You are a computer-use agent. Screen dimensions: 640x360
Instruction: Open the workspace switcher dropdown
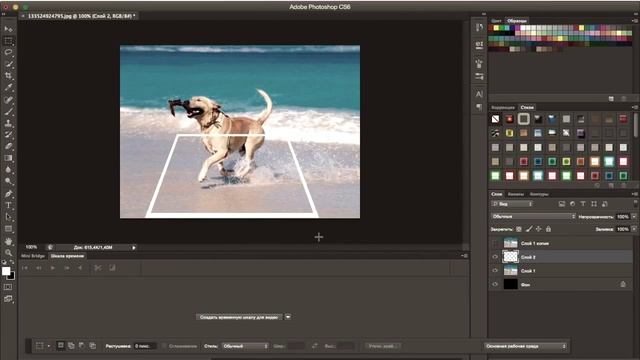click(526, 346)
